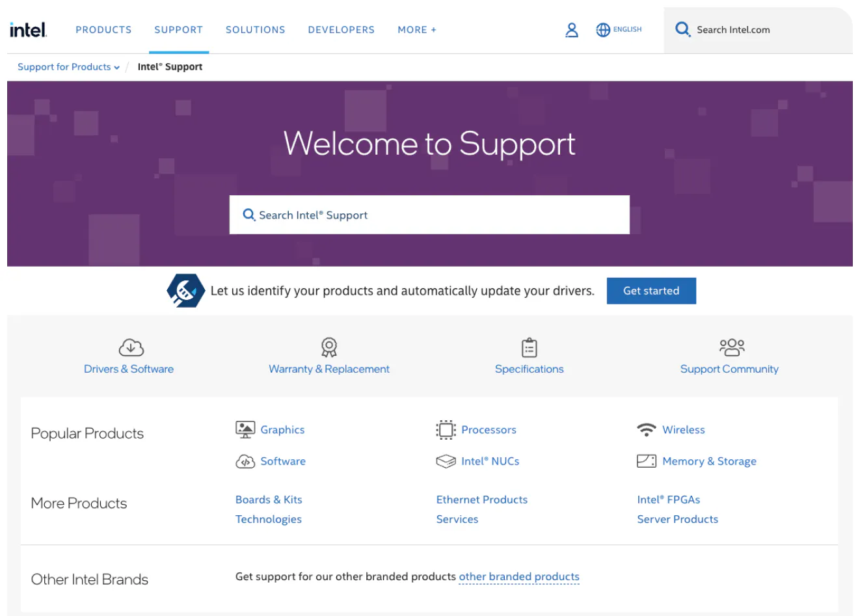Go to Graphics product support
The height and width of the screenshot is (616, 860).
(282, 429)
